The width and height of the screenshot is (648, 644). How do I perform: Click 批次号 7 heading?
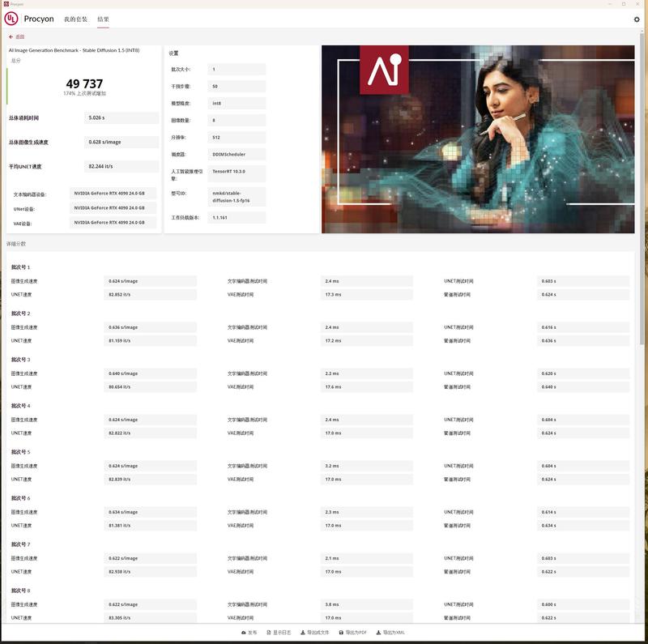tap(21, 544)
